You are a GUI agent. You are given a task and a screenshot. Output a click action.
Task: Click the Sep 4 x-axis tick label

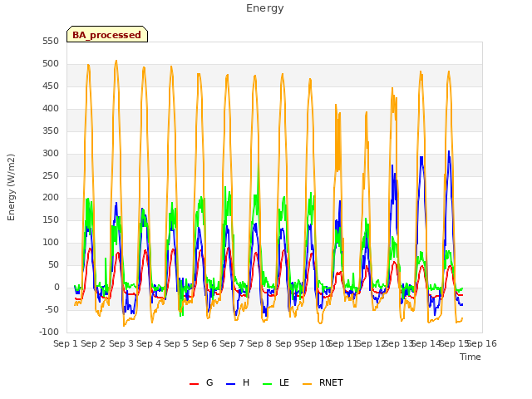coord(149,343)
